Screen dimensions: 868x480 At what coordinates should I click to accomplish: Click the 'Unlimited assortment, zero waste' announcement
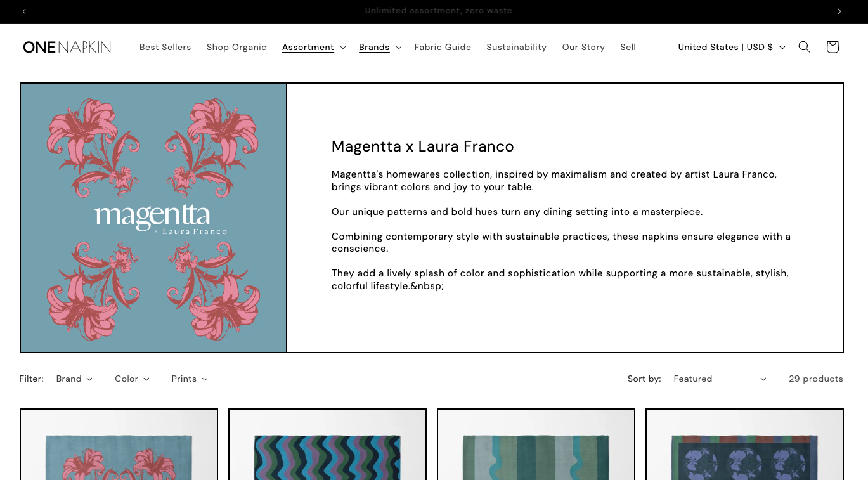point(438,11)
